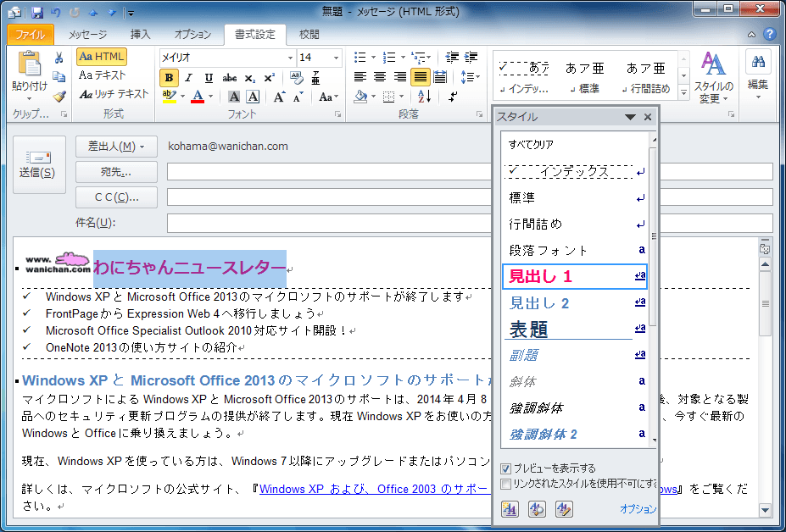Click the Grow Font icon

279,97
